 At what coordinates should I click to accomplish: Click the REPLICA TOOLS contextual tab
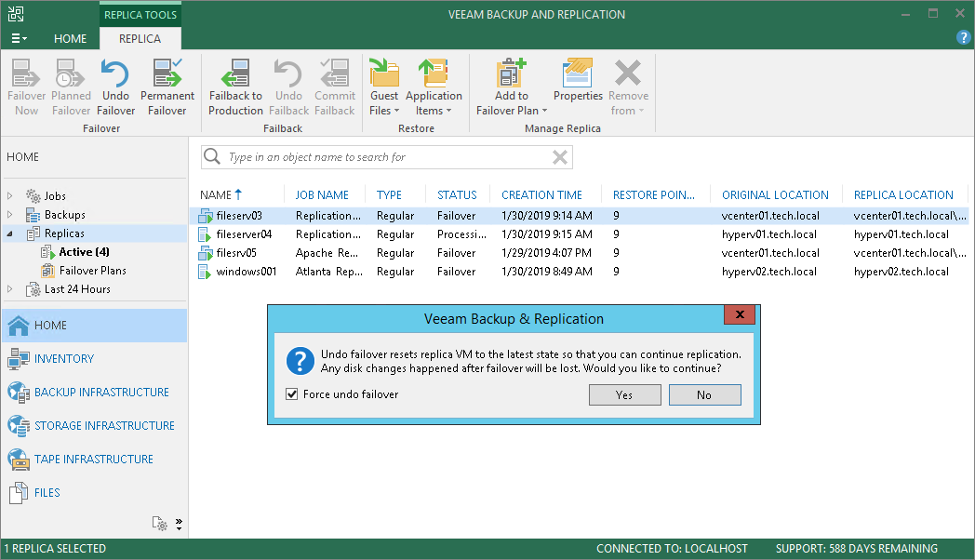(140, 14)
